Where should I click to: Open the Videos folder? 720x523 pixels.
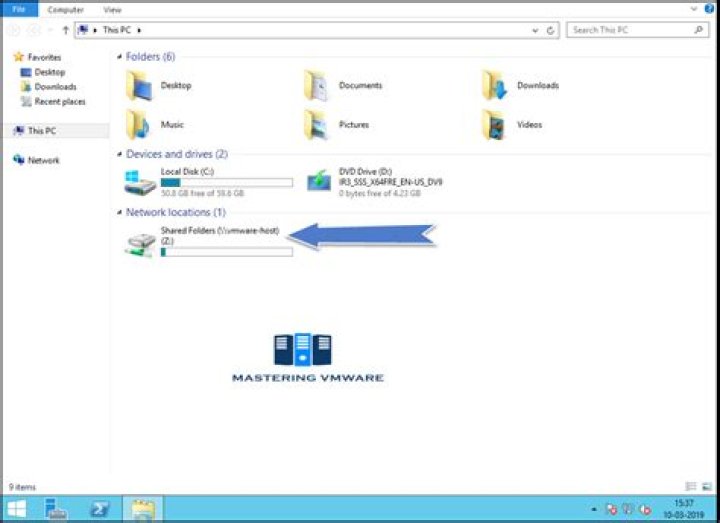pyautogui.click(x=494, y=125)
